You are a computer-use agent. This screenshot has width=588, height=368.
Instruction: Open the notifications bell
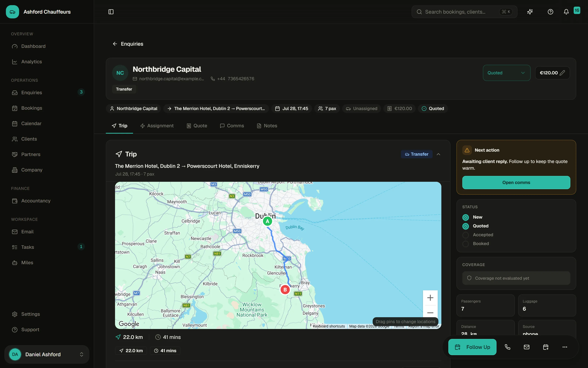pyautogui.click(x=566, y=12)
